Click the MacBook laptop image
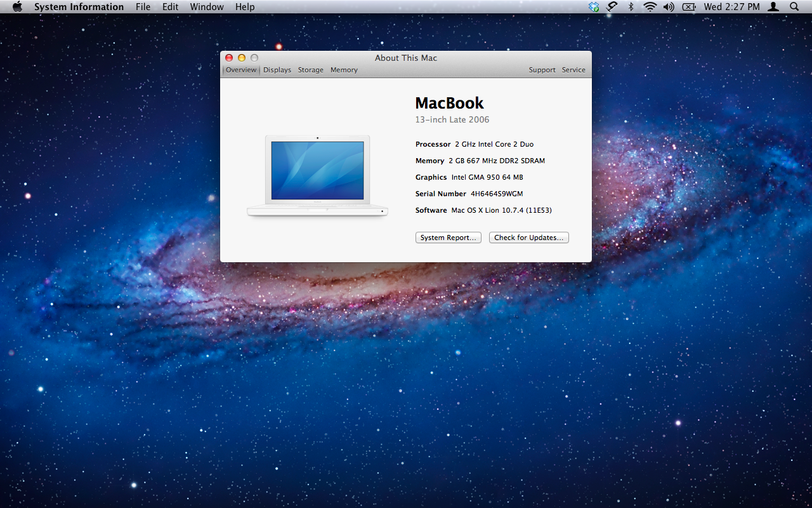Image resolution: width=812 pixels, height=508 pixels. [317, 176]
